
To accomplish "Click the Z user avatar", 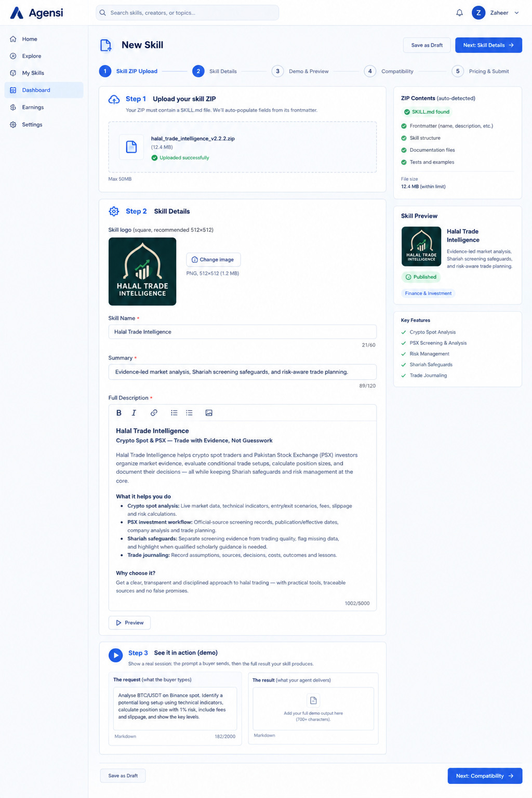I will pyautogui.click(x=478, y=12).
